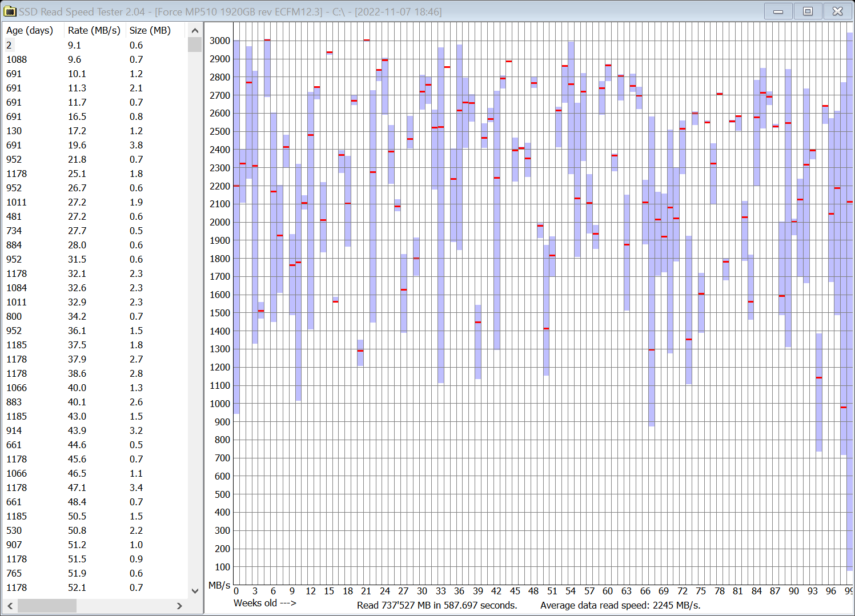The image size is (855, 616).
Task: Minimize the SSD Read Speed Tester window
Action: [x=778, y=11]
